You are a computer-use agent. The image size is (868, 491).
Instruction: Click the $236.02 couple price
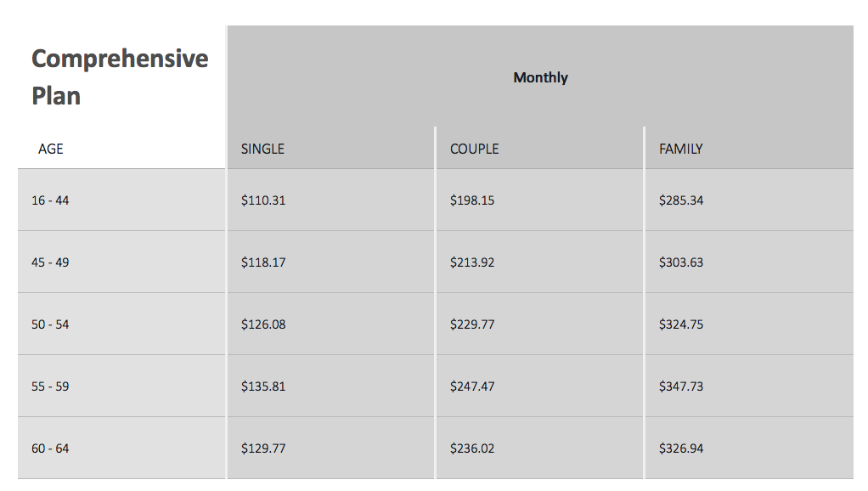(471, 449)
